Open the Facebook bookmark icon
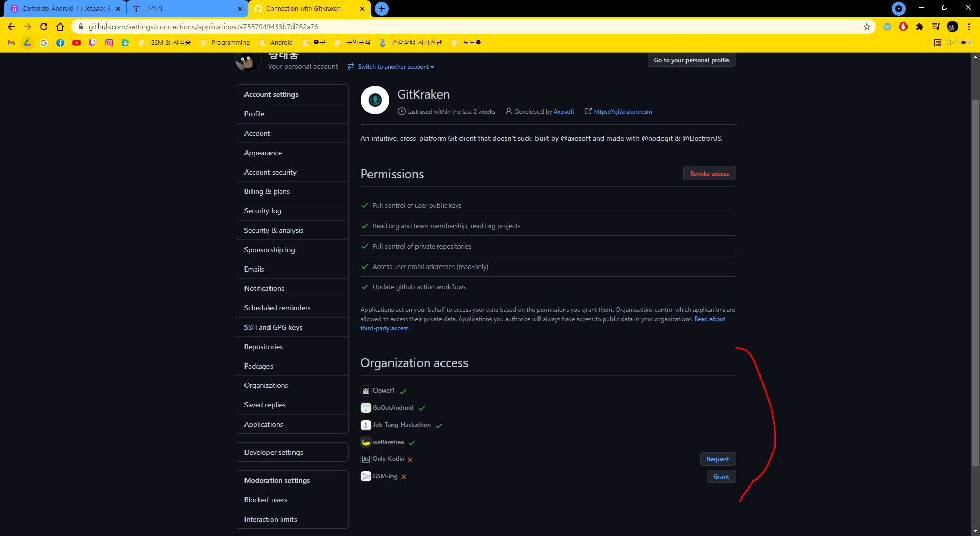 pos(60,43)
